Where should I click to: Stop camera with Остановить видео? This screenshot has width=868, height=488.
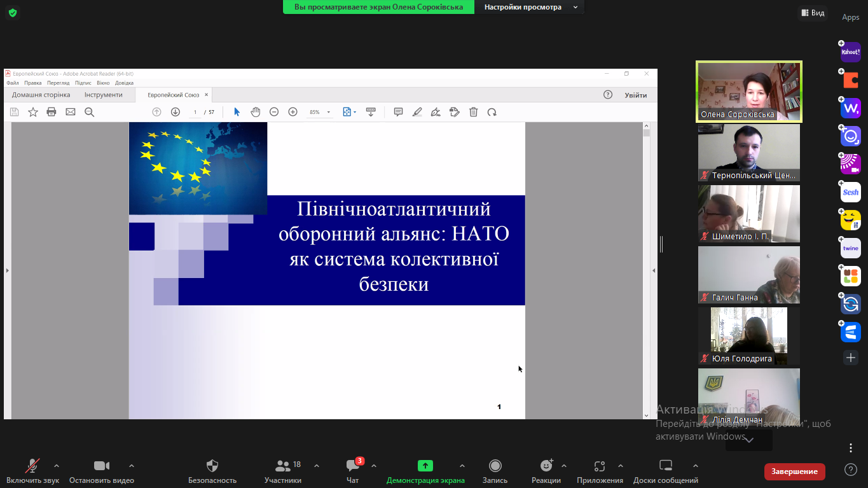point(102,471)
